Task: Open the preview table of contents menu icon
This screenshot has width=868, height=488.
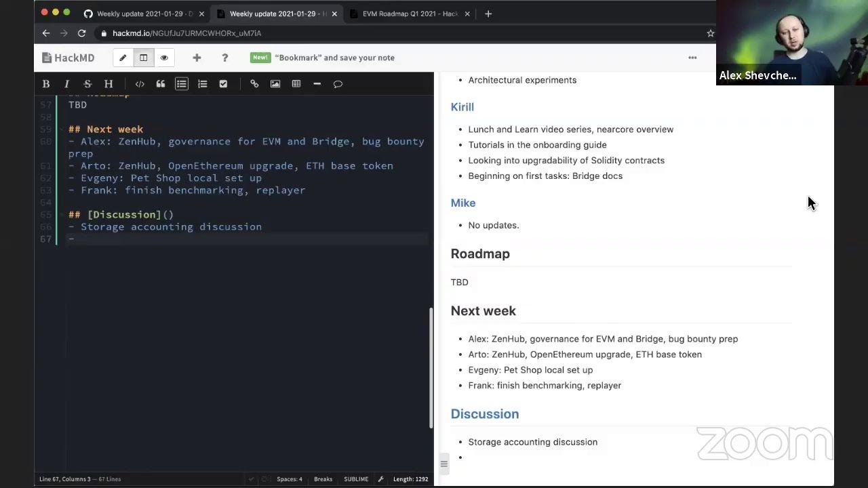Action: pyautogui.click(x=443, y=464)
